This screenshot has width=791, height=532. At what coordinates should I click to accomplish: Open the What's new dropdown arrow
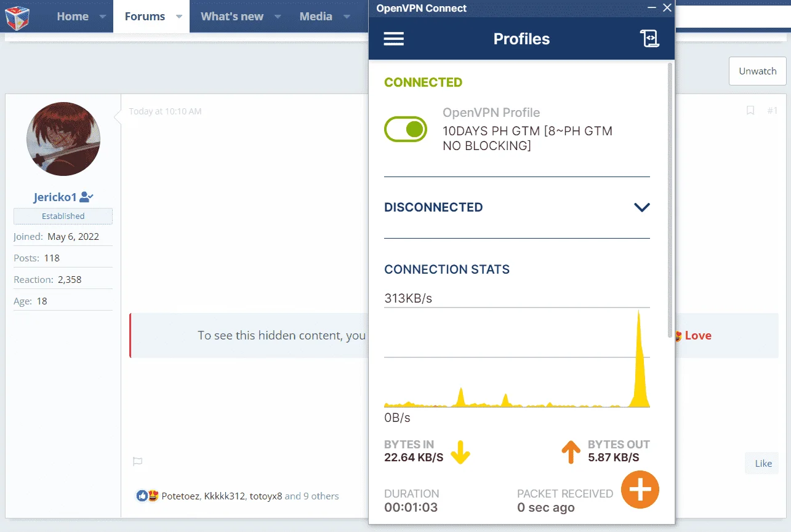tap(278, 17)
